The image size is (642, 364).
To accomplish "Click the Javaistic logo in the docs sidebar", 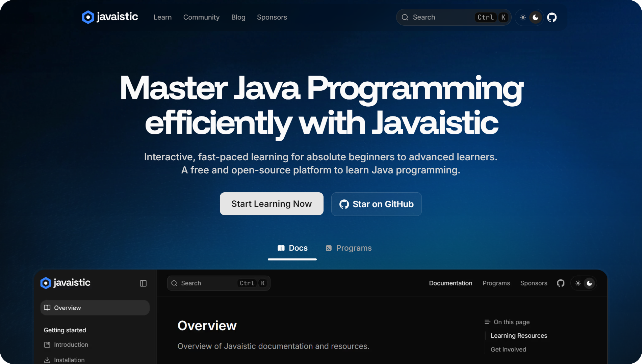I will (x=65, y=283).
